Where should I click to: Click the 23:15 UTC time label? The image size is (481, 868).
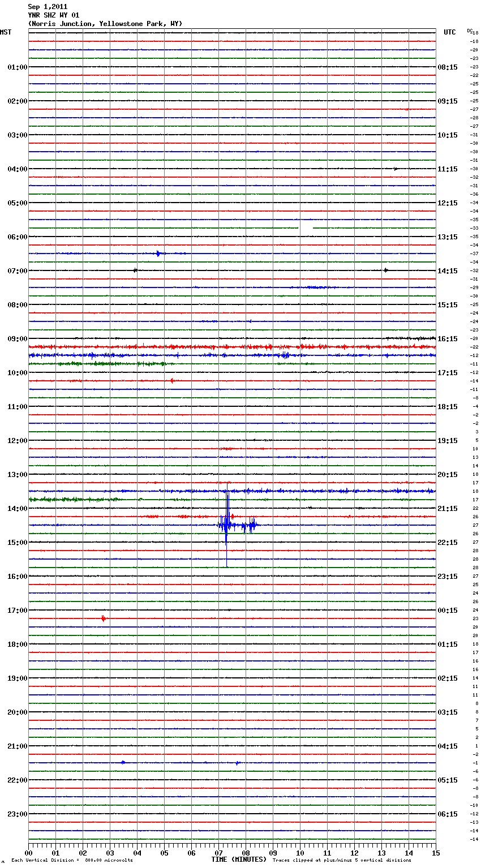(x=448, y=577)
